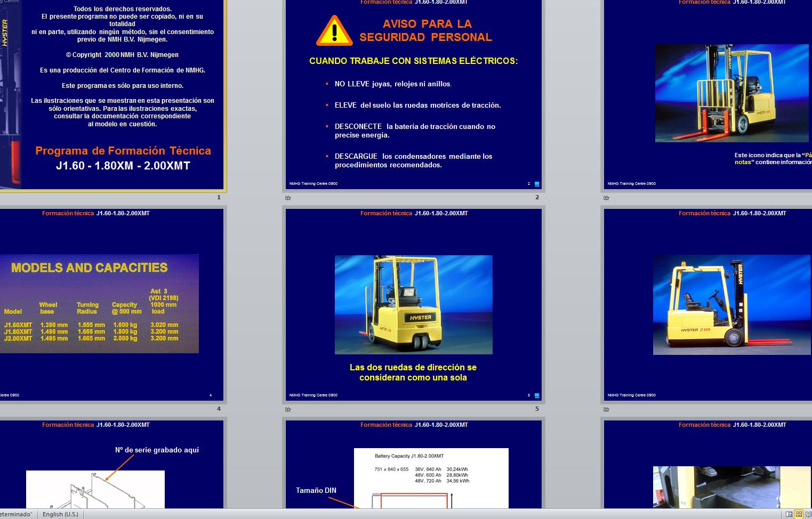Select the Models and Capacities slide
The image size is (812, 519).
[x=111, y=305]
